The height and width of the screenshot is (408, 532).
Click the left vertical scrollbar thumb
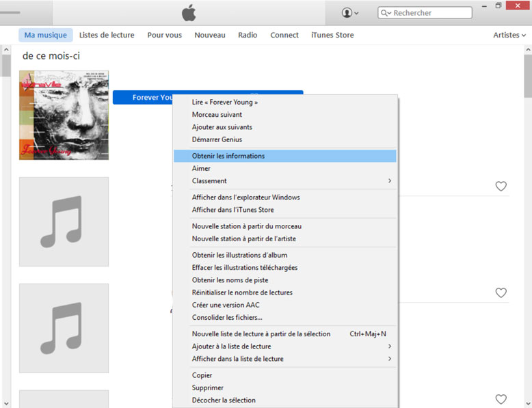tap(6, 66)
